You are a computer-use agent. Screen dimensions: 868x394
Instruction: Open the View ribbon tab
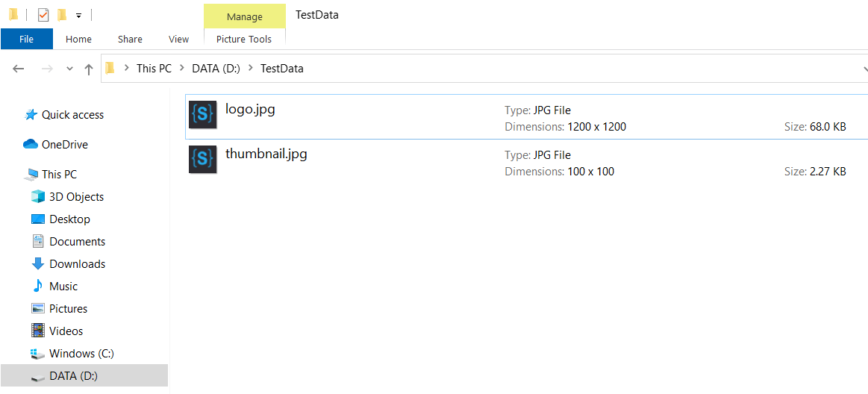(x=179, y=40)
